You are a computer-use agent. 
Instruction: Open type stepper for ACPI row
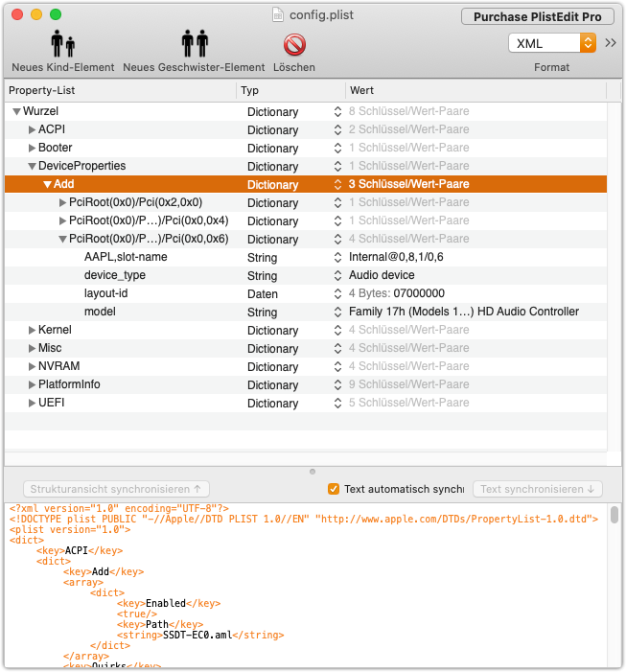337,129
